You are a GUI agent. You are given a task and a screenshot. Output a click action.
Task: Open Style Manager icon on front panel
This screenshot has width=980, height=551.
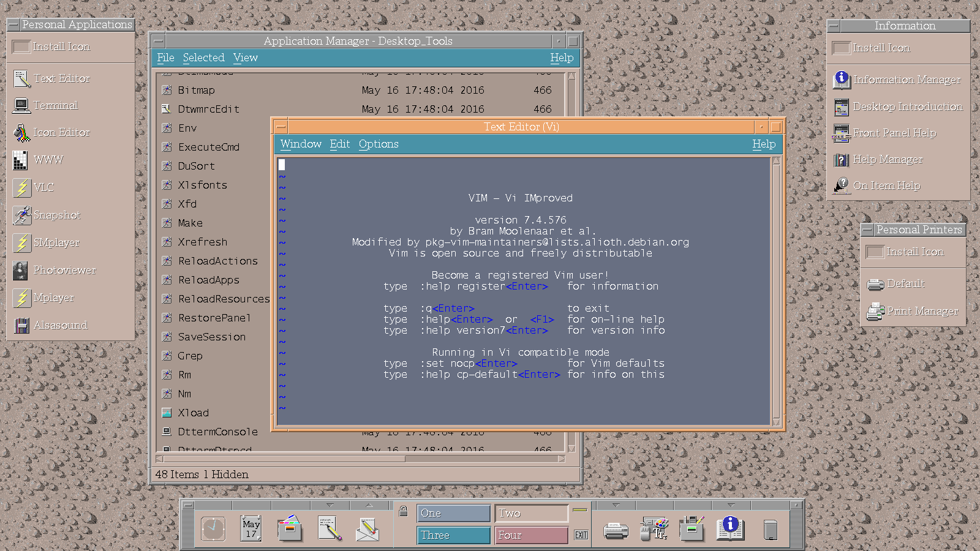click(x=654, y=528)
